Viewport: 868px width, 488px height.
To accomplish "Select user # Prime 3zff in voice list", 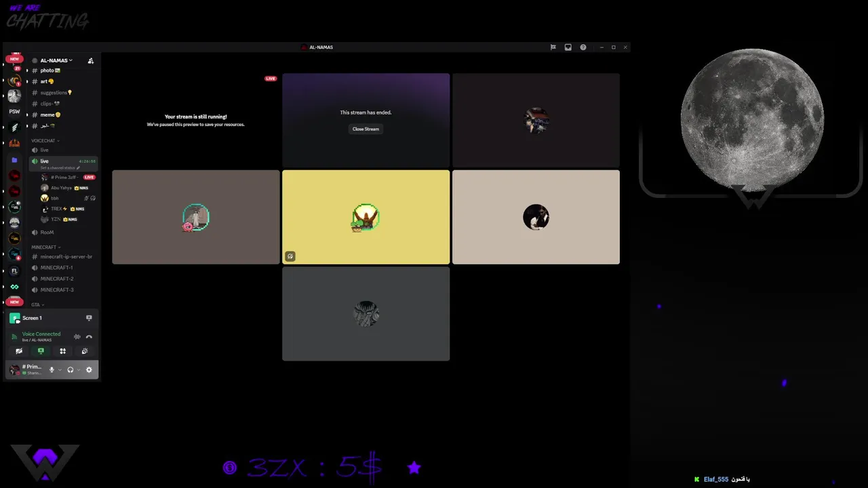I will [x=68, y=177].
